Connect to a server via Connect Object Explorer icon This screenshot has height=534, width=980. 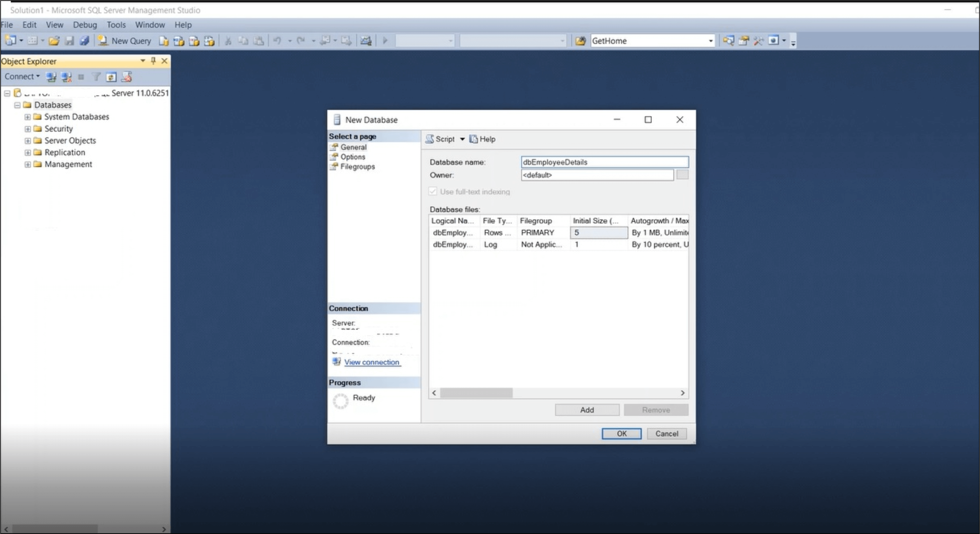[x=51, y=77]
